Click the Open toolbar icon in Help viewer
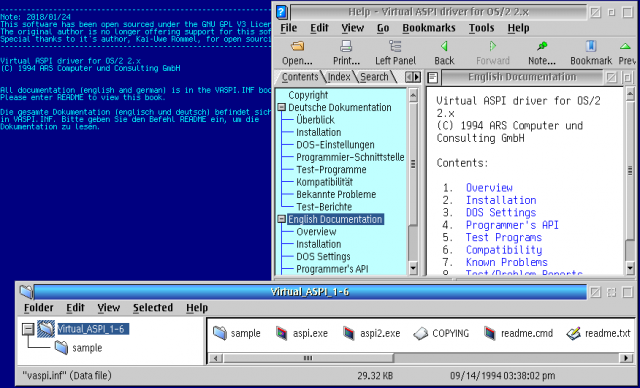The width and height of the screenshot is (640, 388). [298, 47]
